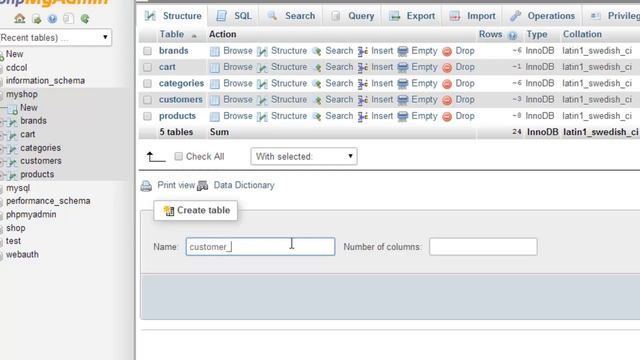Open mysql database in sidebar
This screenshot has height=360, width=640.
tap(18, 188)
